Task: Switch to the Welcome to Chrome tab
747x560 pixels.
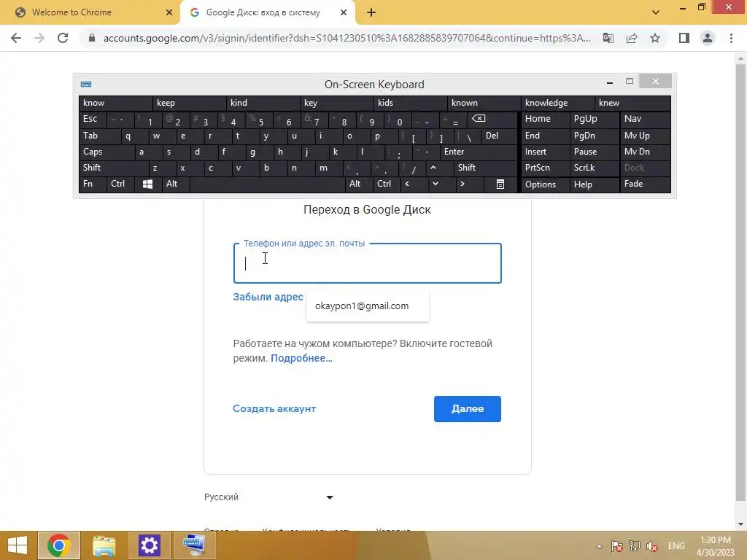Action: coord(90,13)
